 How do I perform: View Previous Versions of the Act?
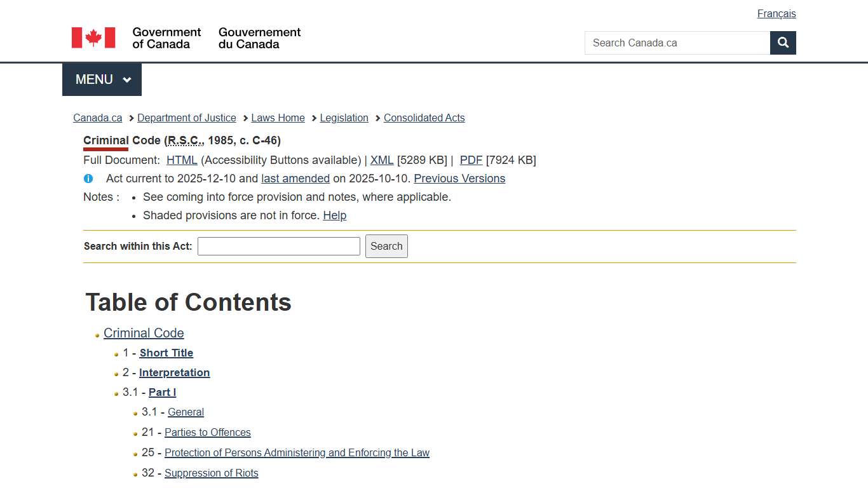point(459,179)
